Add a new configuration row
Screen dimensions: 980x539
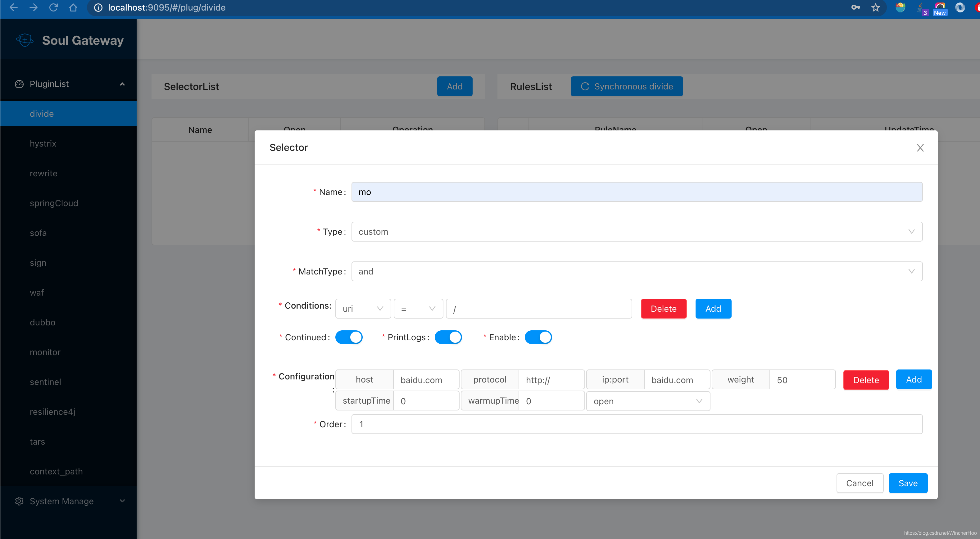click(914, 380)
